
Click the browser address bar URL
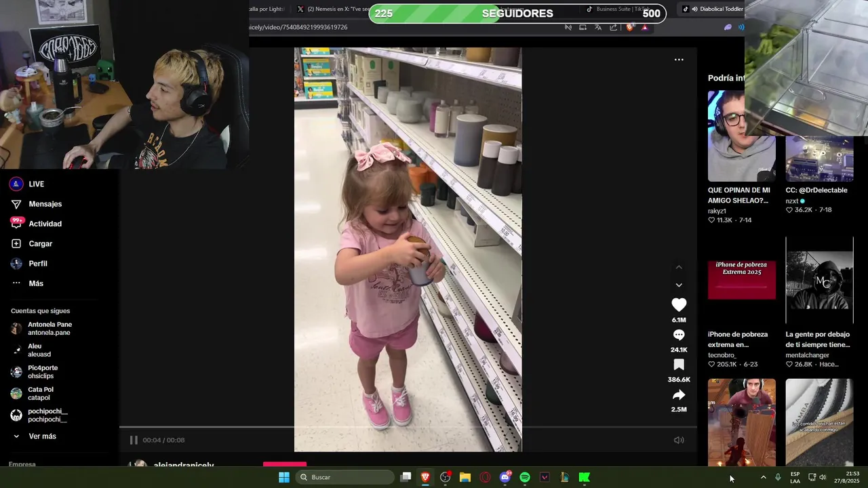[x=298, y=27]
